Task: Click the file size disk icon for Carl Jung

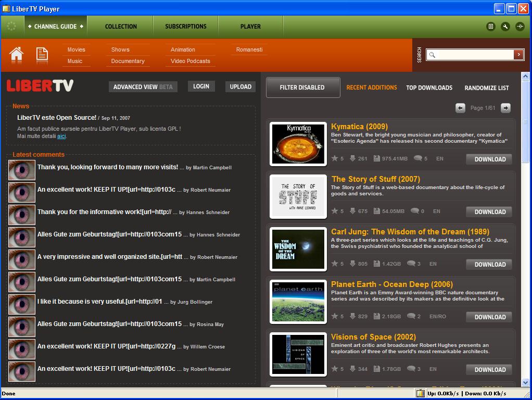Action: point(376,264)
